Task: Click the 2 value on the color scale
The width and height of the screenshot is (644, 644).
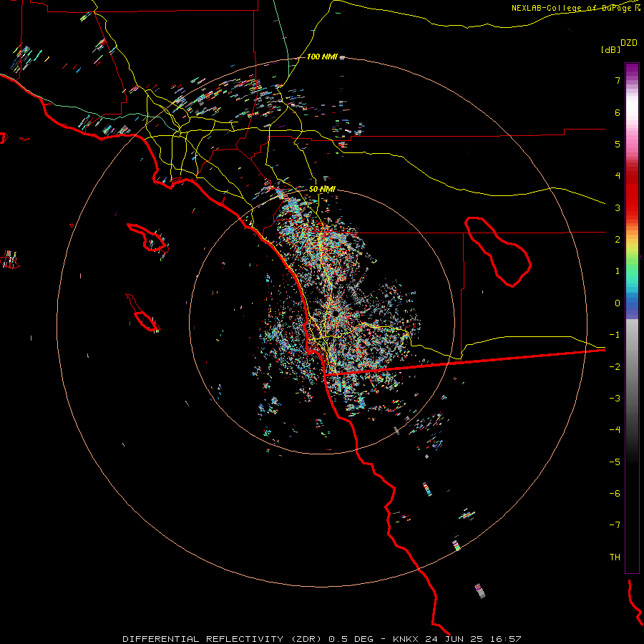Action: 618,240
